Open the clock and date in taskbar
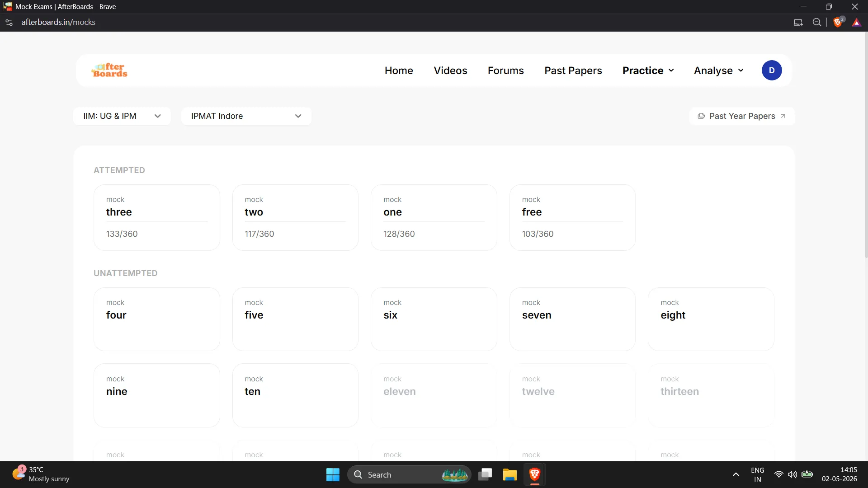The height and width of the screenshot is (488, 868). (x=839, y=474)
